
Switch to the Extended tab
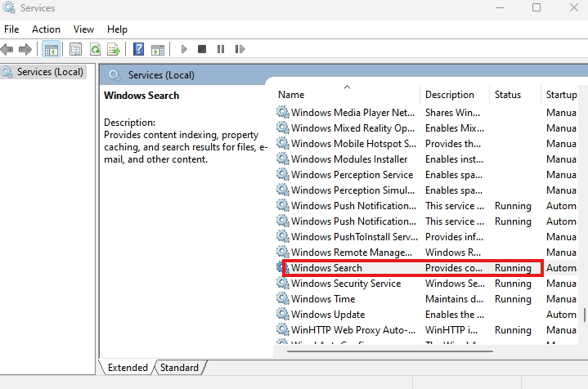(x=128, y=368)
